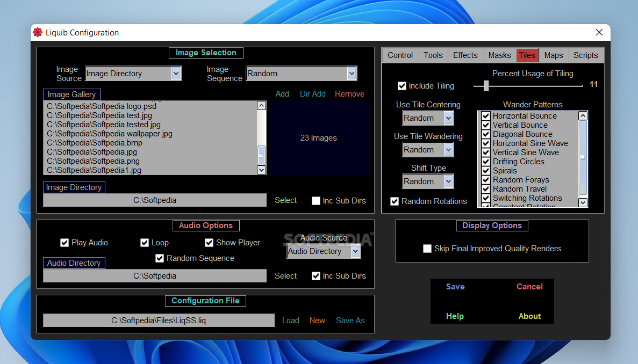Uncheck Random Travel wander pattern
Screen dimensions: 638x364
485,189
